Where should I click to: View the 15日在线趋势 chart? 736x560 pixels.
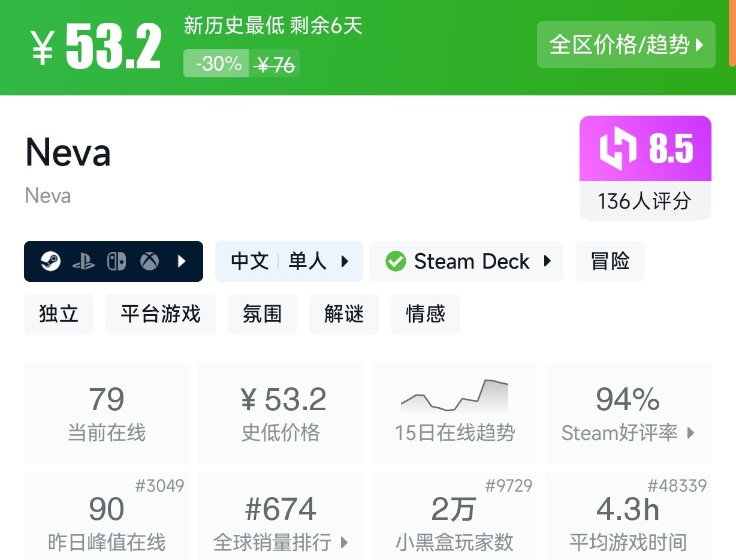tap(454, 413)
